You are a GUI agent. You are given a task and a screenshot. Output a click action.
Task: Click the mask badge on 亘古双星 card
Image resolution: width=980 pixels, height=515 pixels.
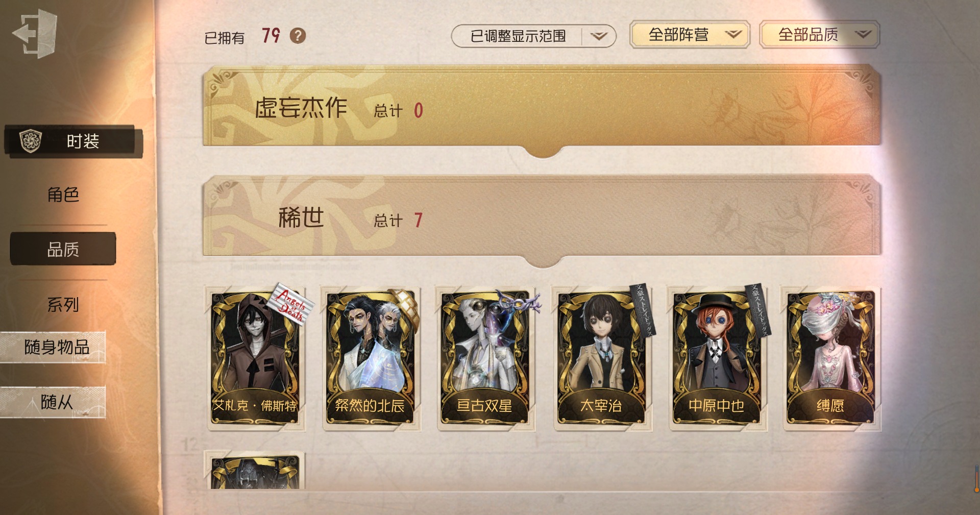[519, 303]
